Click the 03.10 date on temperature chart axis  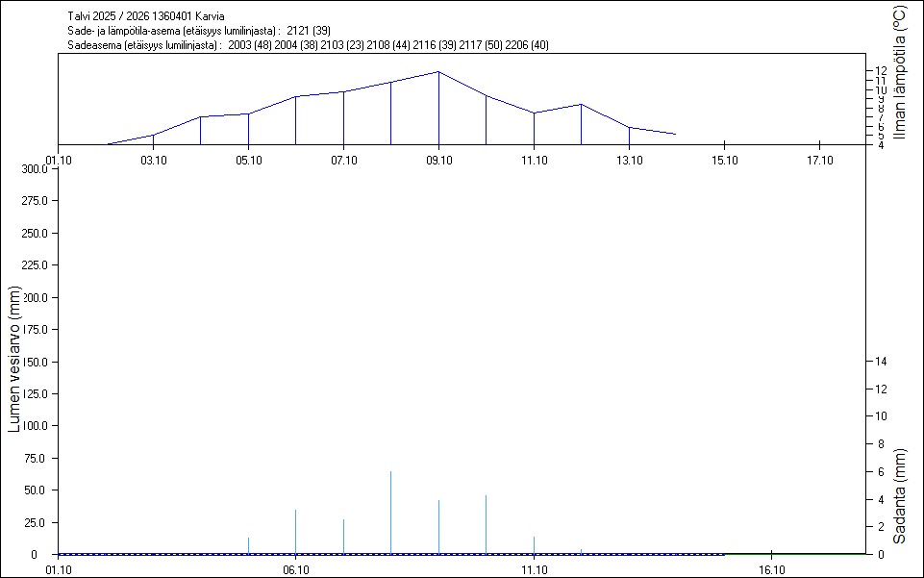coord(153,160)
